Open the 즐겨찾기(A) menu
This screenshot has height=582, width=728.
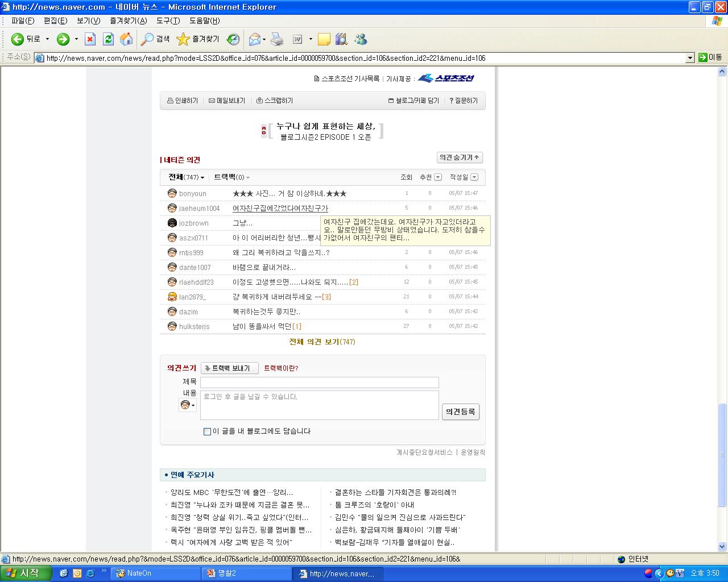coord(128,20)
